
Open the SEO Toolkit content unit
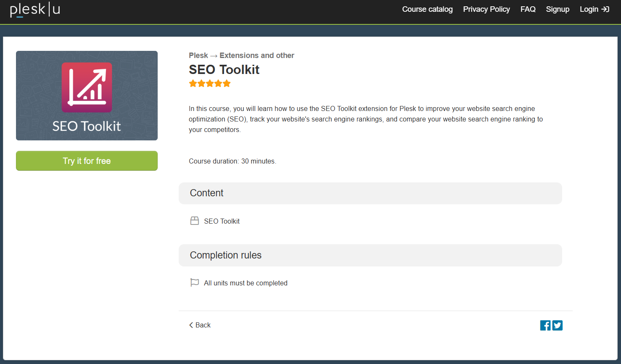[x=222, y=221]
